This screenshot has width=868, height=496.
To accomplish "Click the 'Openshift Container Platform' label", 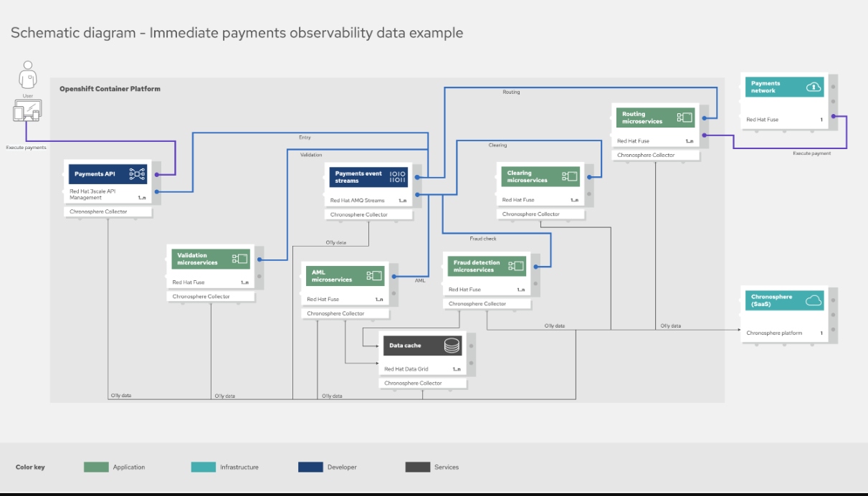I will click(x=110, y=89).
